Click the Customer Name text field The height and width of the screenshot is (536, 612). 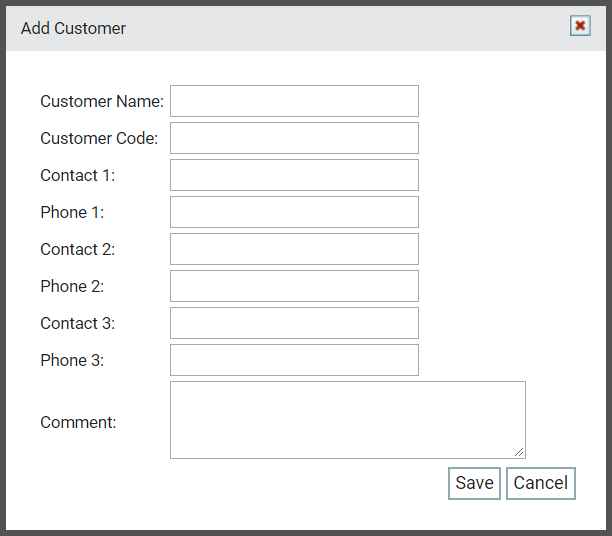tap(294, 101)
